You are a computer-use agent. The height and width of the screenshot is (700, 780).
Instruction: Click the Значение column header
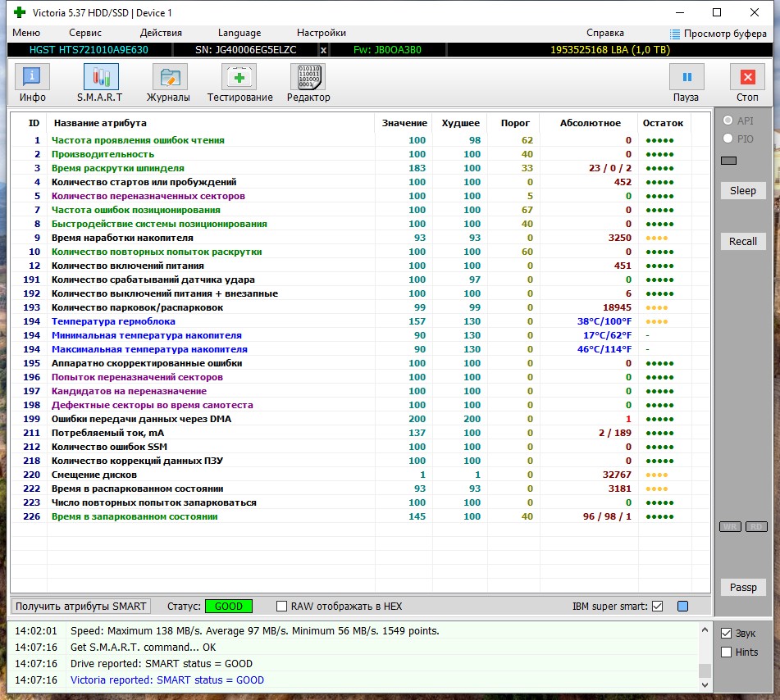(404, 123)
